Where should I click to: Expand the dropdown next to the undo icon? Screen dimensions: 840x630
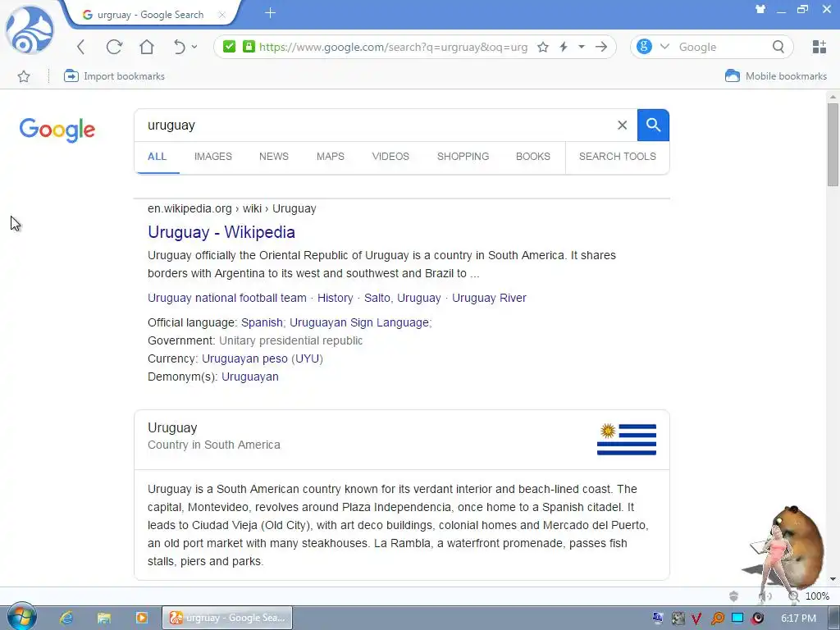(x=194, y=47)
